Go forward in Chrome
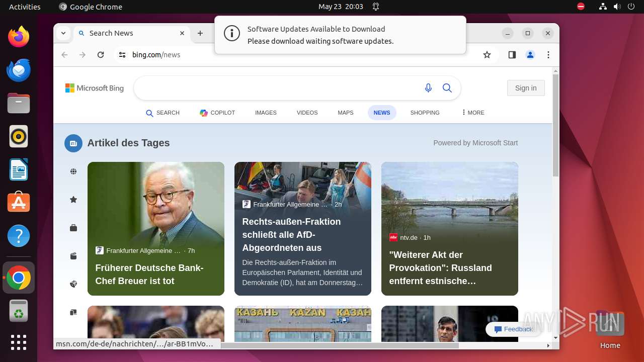This screenshot has width=644, height=362. pos(83,55)
